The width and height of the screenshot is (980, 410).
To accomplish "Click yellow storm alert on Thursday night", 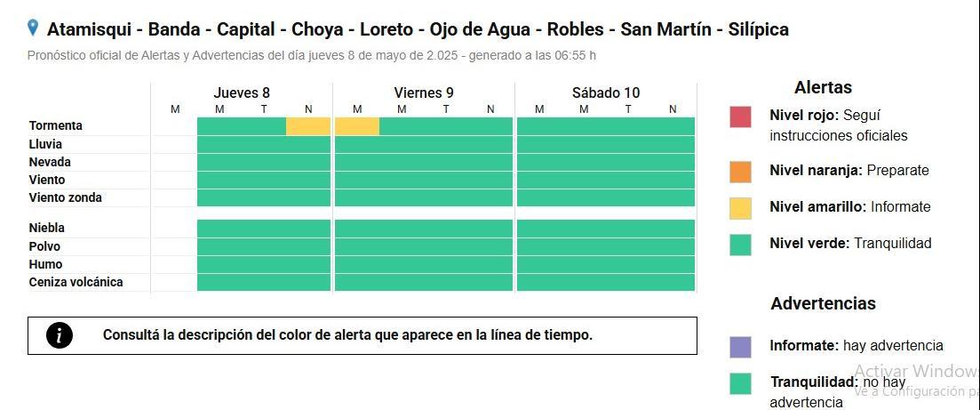I will 308,126.
